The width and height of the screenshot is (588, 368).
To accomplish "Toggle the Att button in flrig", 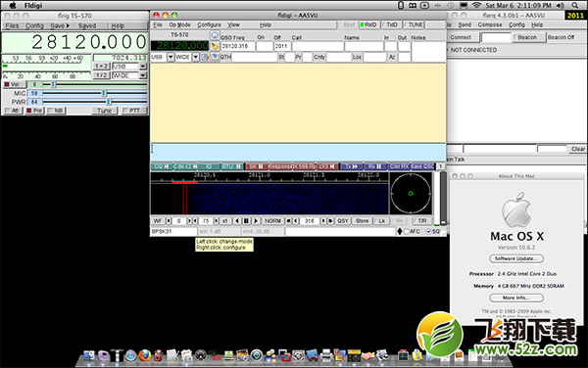I will point(13,111).
